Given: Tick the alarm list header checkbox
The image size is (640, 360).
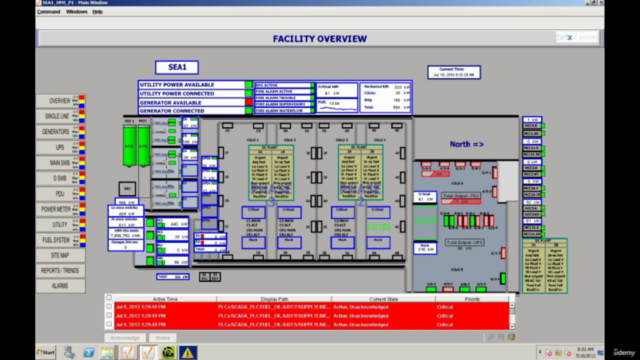Looking at the screenshot, I should (x=109, y=298).
